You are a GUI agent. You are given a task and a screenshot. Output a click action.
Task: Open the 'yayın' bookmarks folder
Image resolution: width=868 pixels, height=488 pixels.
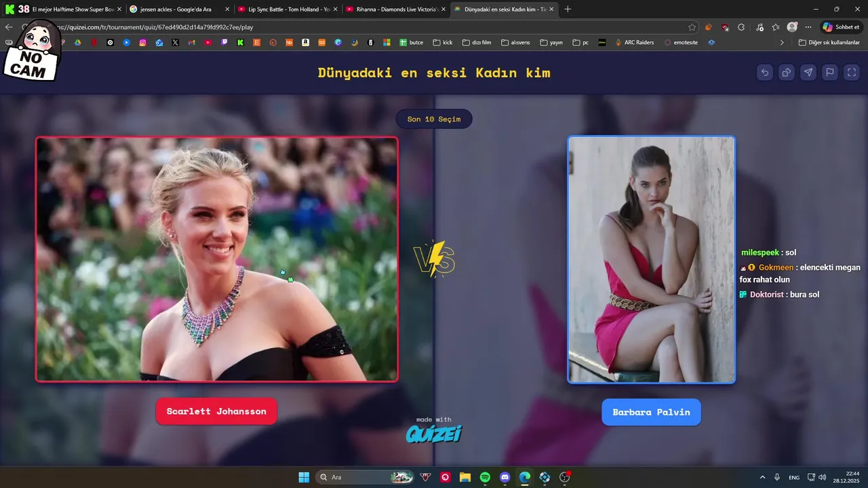[551, 42]
